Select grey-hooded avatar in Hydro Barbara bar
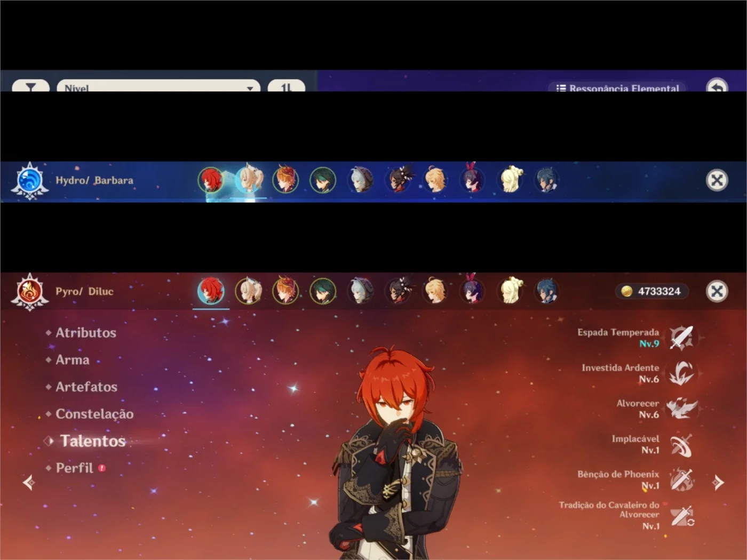The height and width of the screenshot is (560, 747). 360,180
